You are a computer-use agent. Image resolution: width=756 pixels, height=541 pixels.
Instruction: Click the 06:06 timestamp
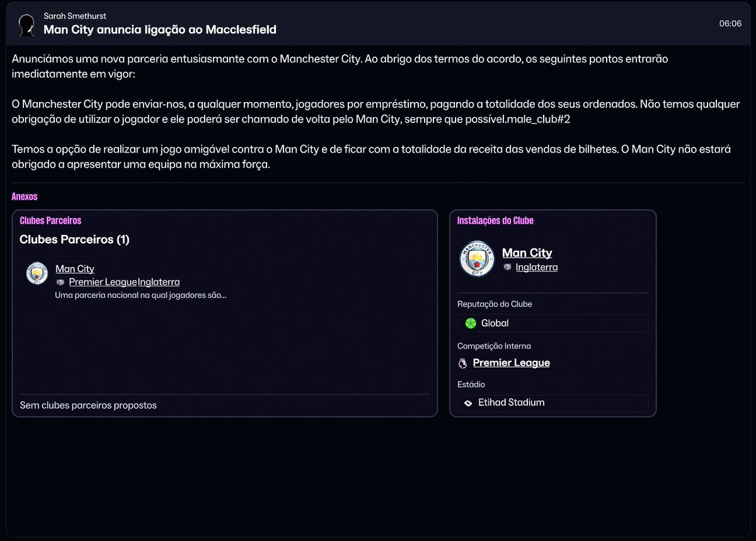click(730, 23)
